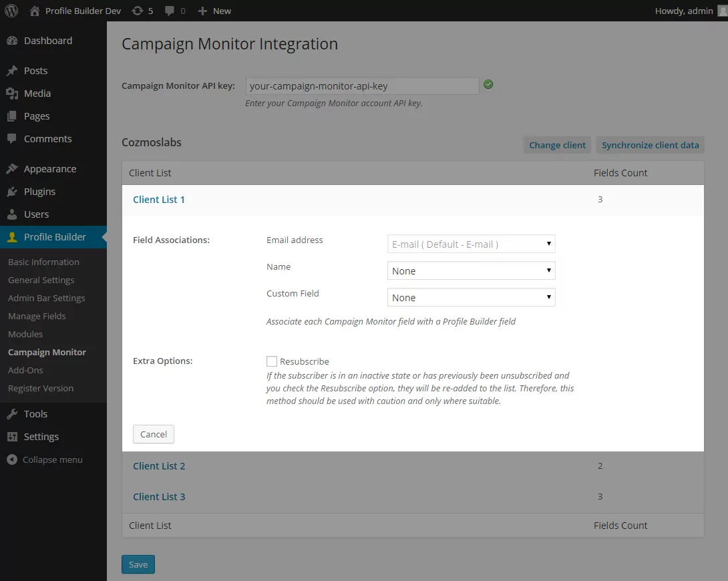
Task: Click the top Client List column header
Action: pos(150,172)
